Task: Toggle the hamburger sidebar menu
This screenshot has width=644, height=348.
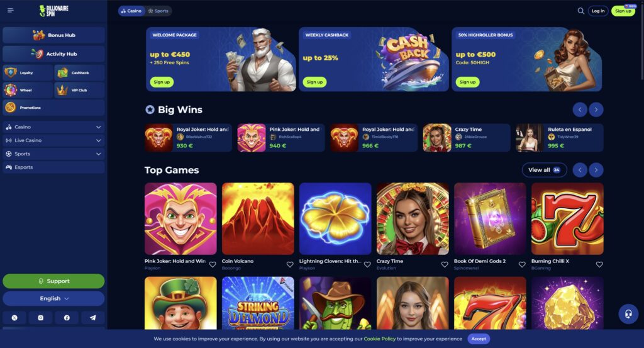Action: click(11, 10)
